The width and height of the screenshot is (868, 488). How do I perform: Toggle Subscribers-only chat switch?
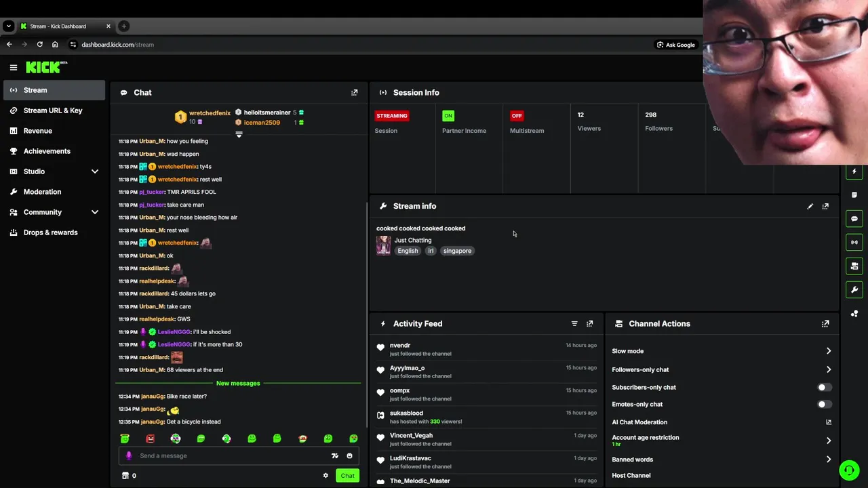coord(824,388)
